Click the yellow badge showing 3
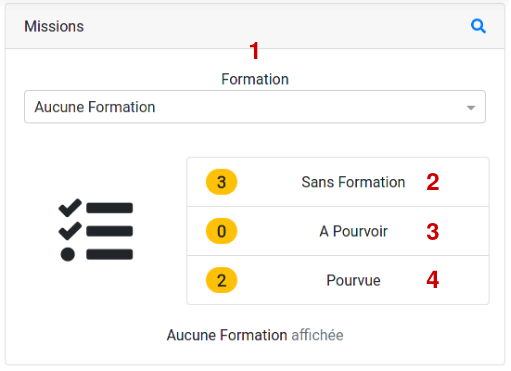 (222, 182)
